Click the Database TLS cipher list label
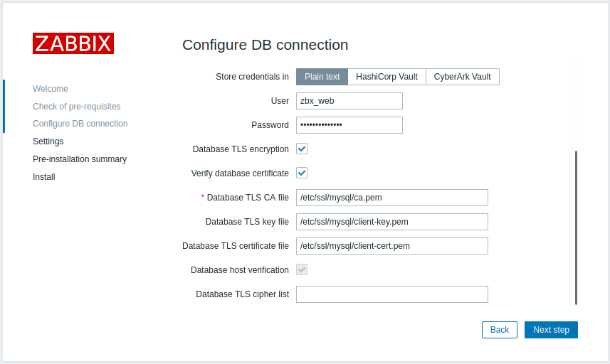 [243, 294]
